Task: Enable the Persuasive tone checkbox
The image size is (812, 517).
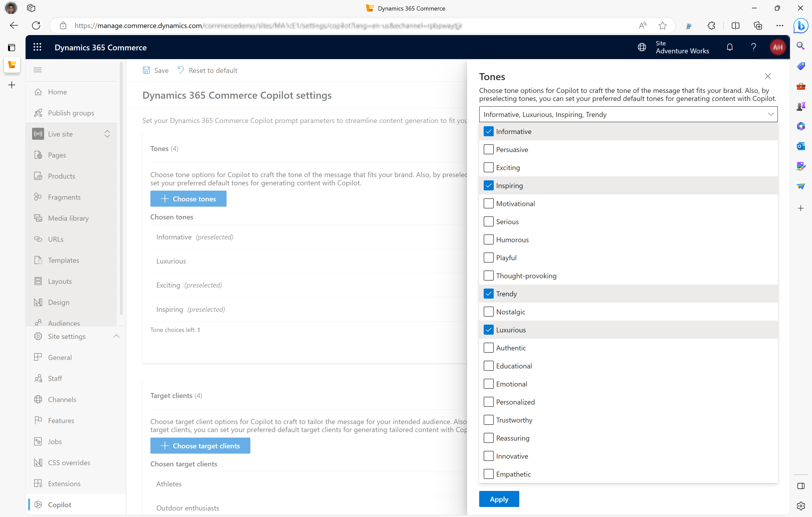Action: [x=488, y=150]
